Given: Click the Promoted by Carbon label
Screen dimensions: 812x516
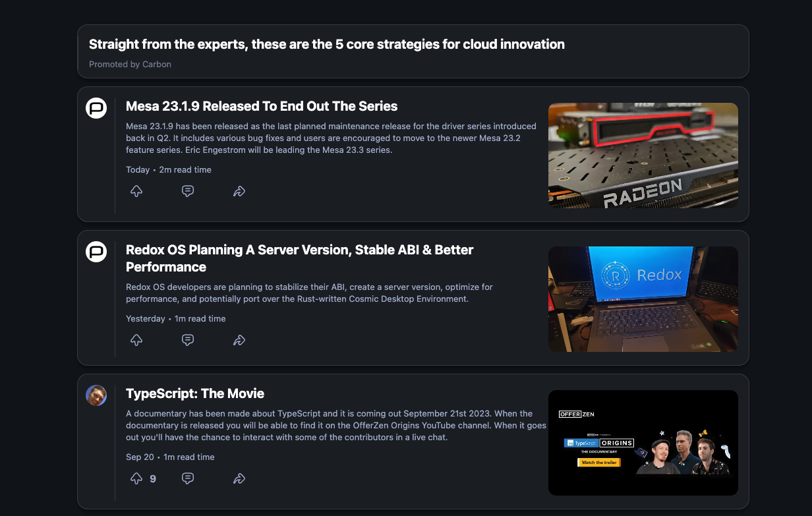Looking at the screenshot, I should tap(130, 64).
